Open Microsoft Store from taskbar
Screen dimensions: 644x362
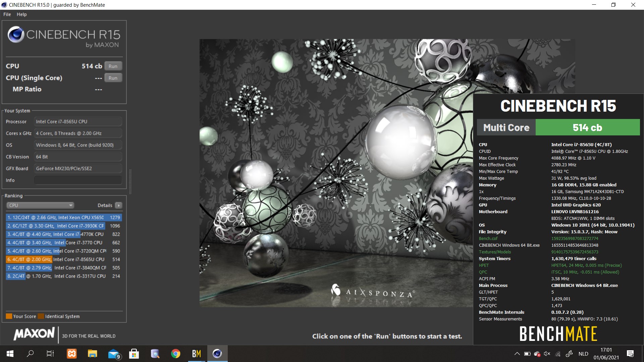[x=134, y=354]
